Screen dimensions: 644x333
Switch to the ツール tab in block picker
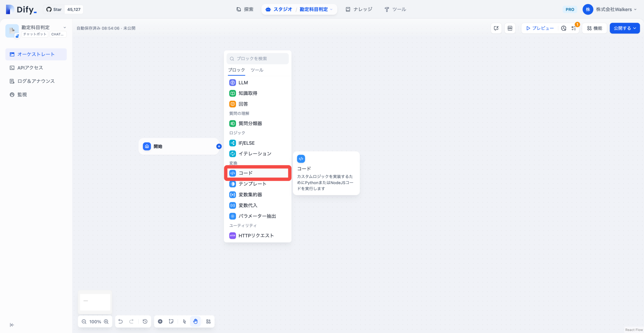(x=257, y=70)
